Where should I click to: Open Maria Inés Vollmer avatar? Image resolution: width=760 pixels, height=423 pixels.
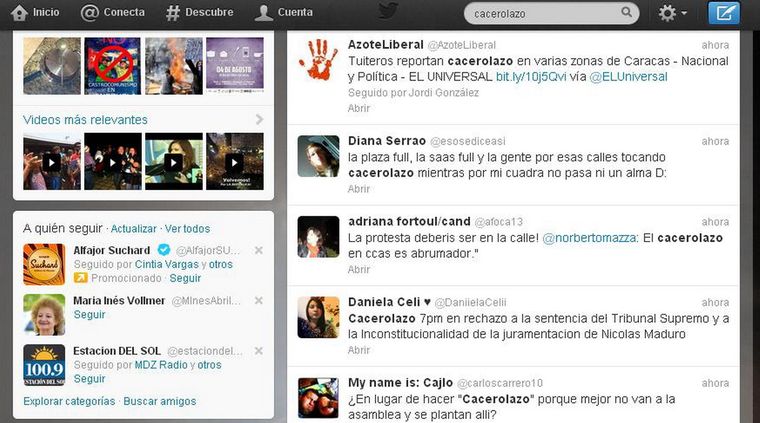click(44, 315)
